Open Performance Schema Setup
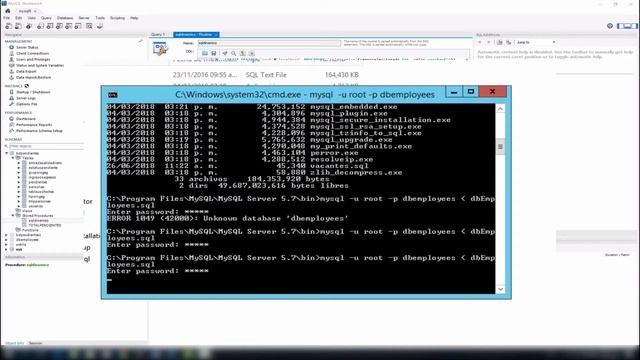 point(39,131)
